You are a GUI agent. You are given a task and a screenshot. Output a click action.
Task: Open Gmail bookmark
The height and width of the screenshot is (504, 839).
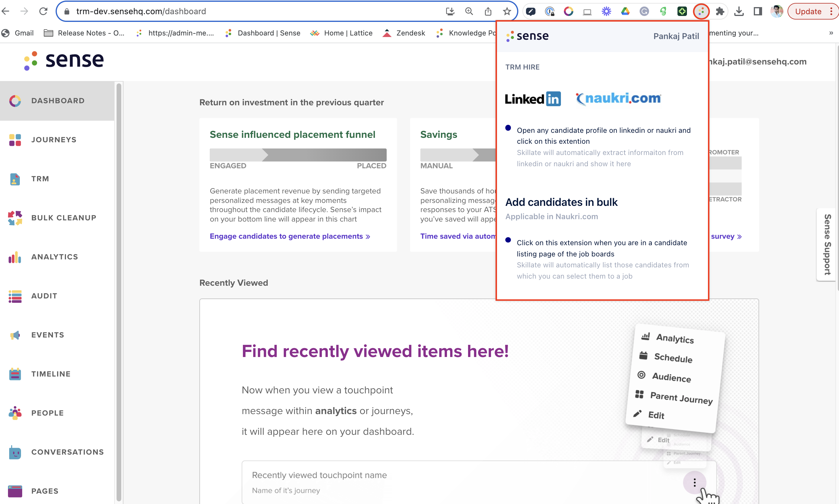pyautogui.click(x=18, y=33)
